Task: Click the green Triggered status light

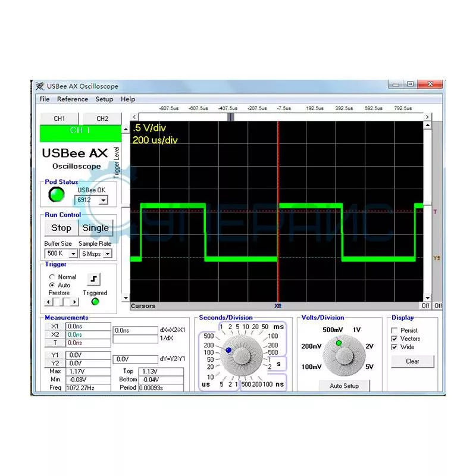Action: pos(95,302)
